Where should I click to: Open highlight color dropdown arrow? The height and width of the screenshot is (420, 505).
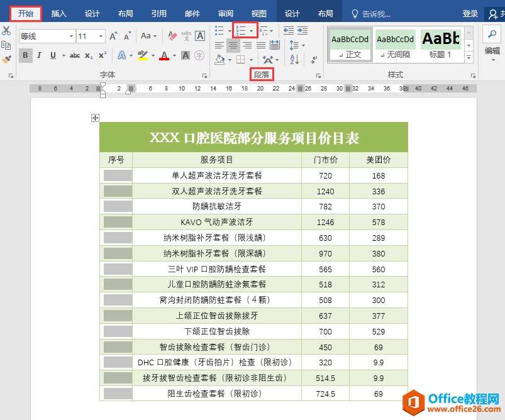pos(153,56)
